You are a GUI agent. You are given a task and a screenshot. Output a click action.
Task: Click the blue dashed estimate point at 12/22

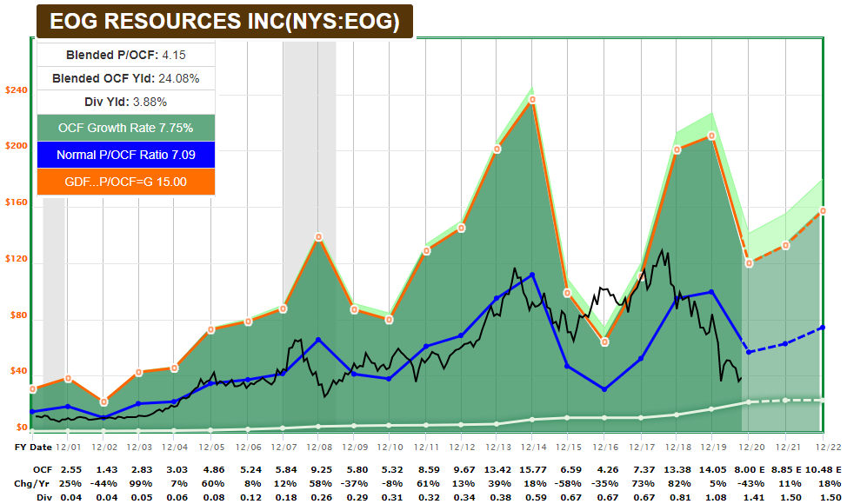coord(823,328)
